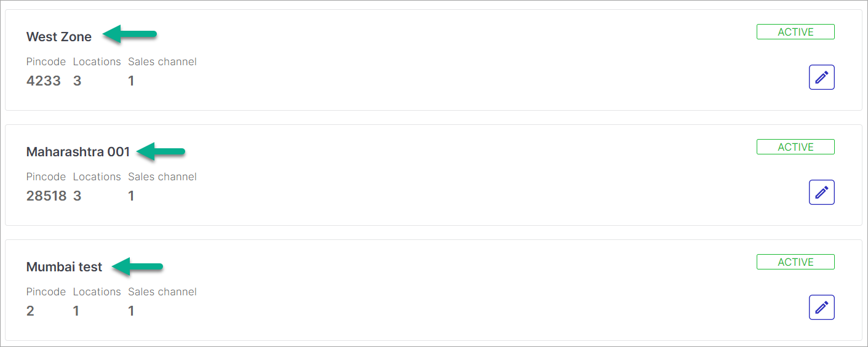
Task: Click Maharashtra 001 pincode count 28518
Action: [46, 196]
